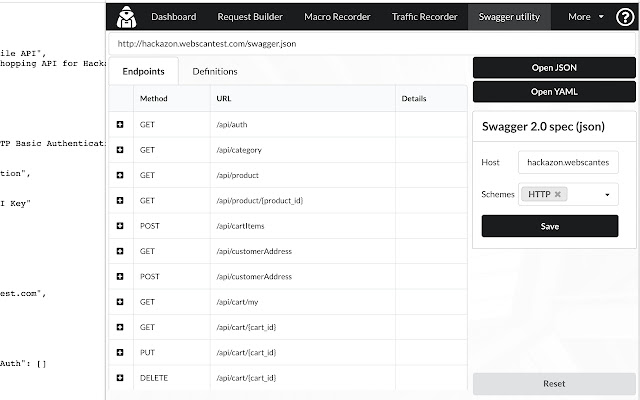
Task: Switch to the Definitions tab
Action: tap(215, 72)
